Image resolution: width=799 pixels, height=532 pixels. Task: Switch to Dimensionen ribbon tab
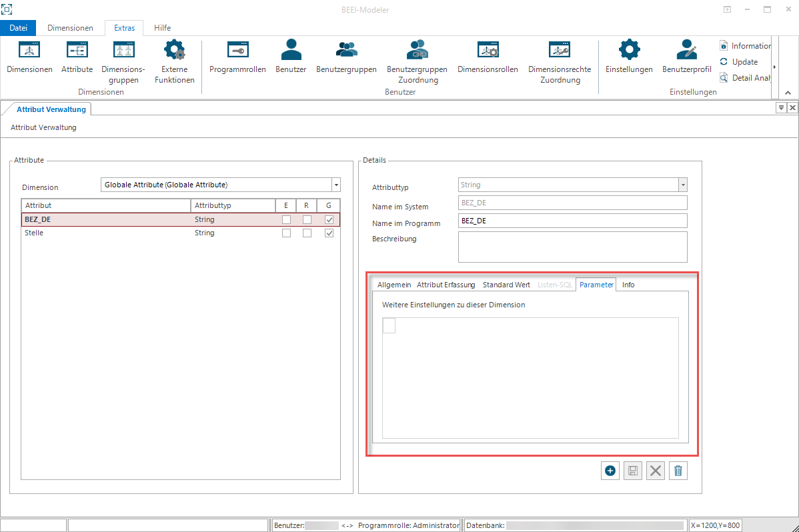[70, 28]
